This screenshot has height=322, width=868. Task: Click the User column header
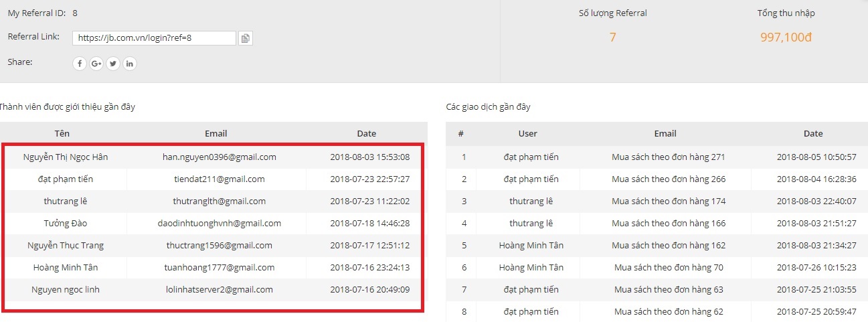pos(528,133)
